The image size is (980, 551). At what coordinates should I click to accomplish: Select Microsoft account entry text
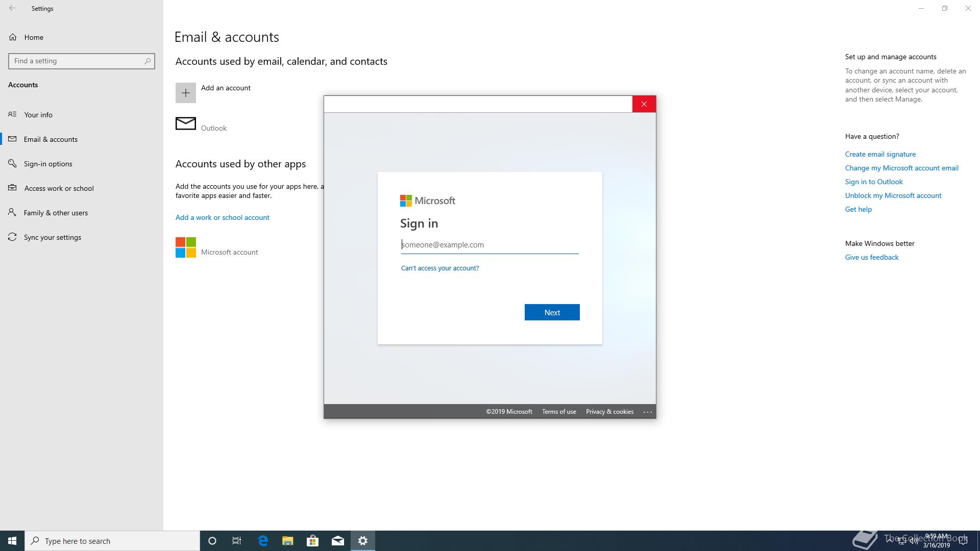230,252
